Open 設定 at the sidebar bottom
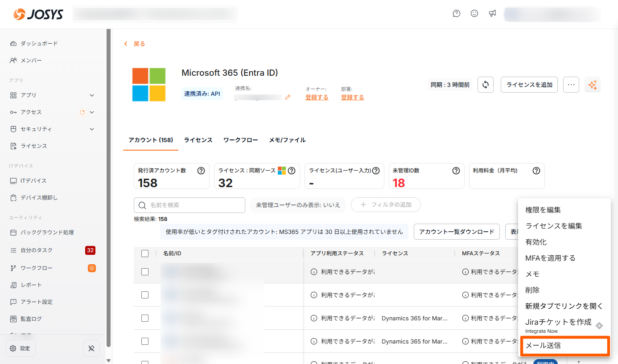 (x=20, y=348)
